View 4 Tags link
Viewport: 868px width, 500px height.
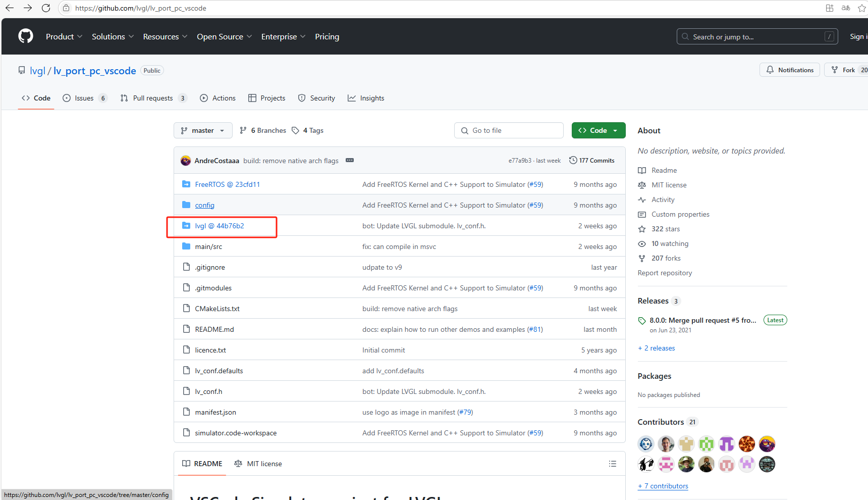pos(308,130)
